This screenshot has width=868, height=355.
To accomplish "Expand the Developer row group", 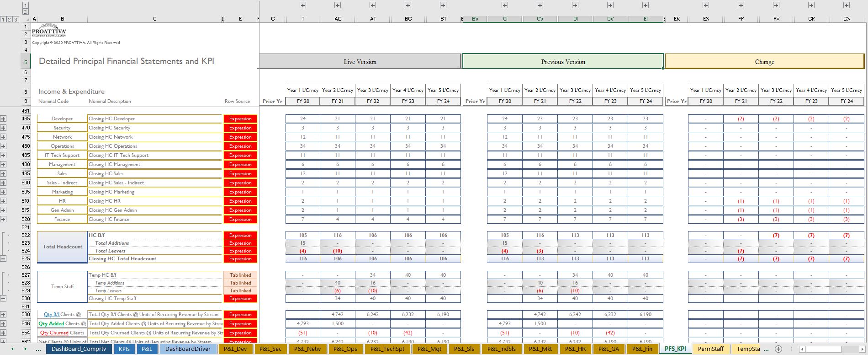I will [3, 119].
